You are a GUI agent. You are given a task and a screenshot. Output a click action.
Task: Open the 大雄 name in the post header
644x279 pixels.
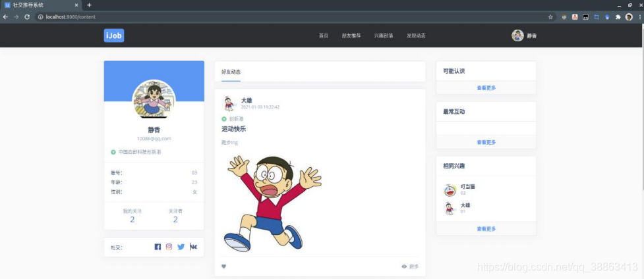[247, 101]
